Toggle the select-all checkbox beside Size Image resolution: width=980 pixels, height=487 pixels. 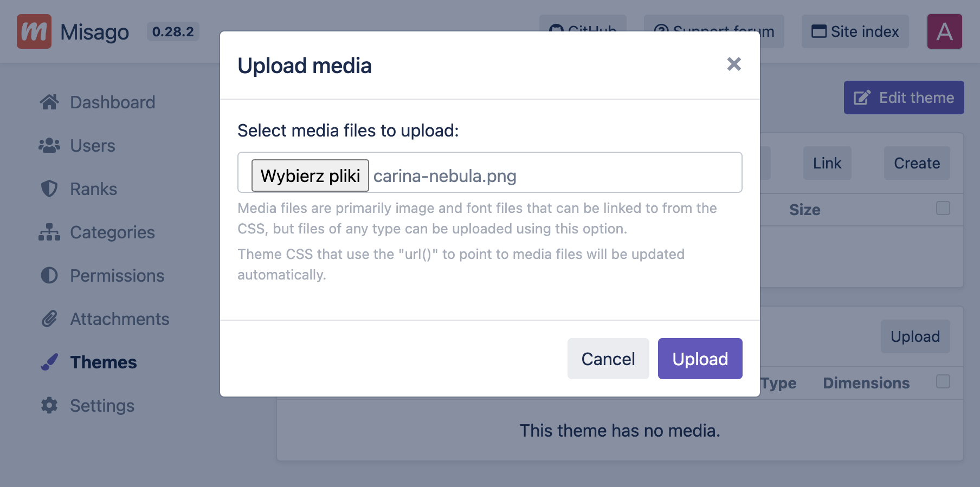coord(943,208)
